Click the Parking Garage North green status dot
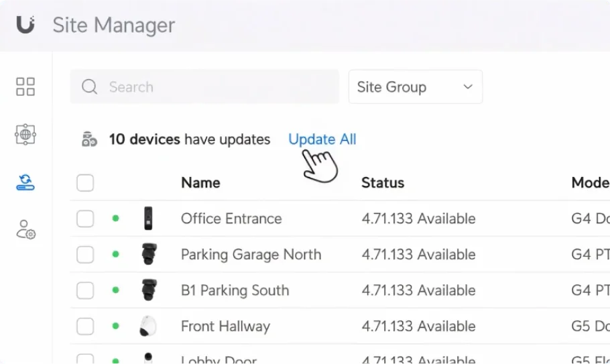This screenshot has height=364, width=610. 115,254
